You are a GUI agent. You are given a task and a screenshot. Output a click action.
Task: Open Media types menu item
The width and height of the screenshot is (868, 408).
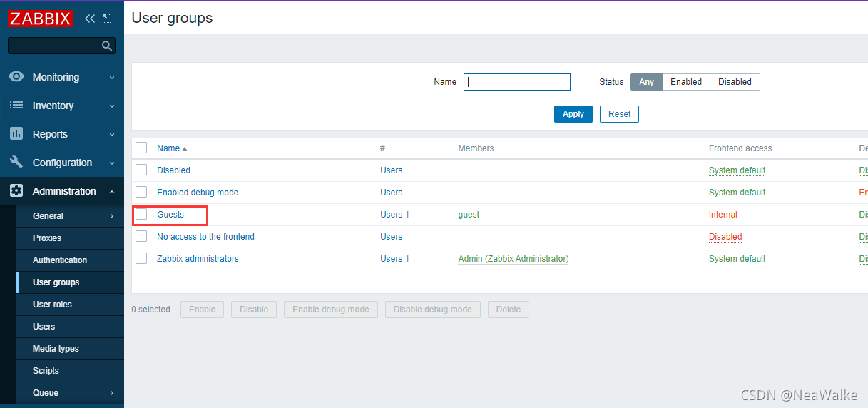[x=56, y=349]
